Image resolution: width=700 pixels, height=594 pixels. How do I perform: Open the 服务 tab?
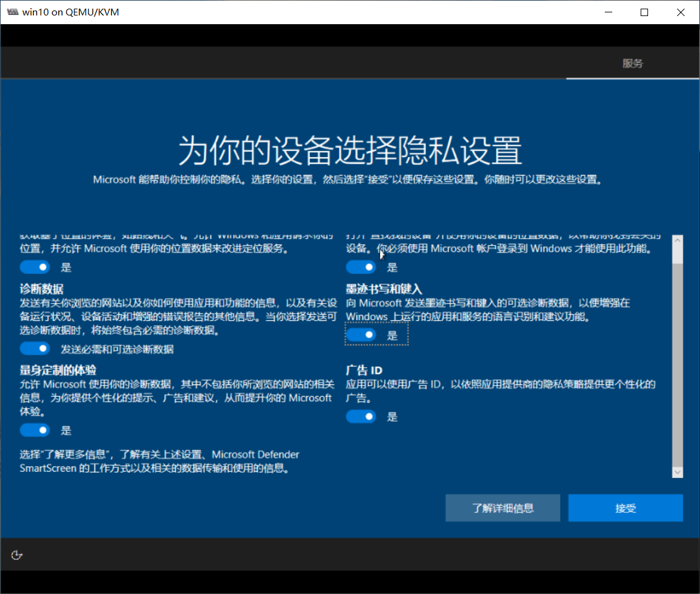(633, 64)
